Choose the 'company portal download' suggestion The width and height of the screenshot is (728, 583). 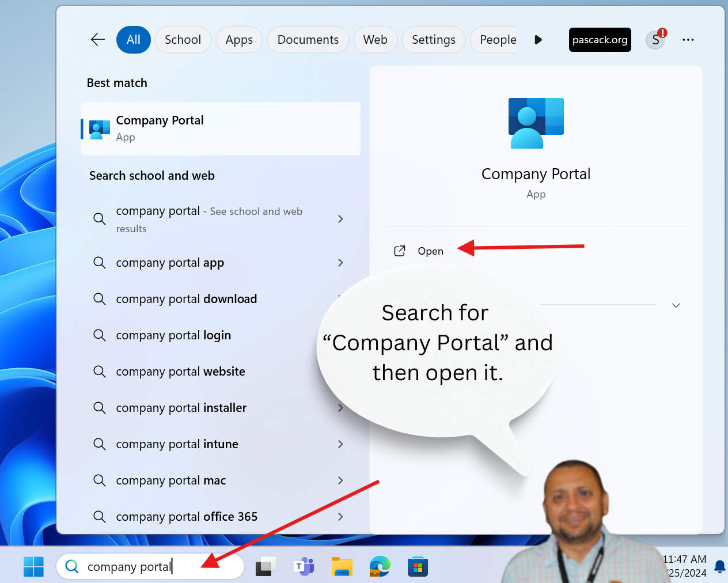(186, 299)
